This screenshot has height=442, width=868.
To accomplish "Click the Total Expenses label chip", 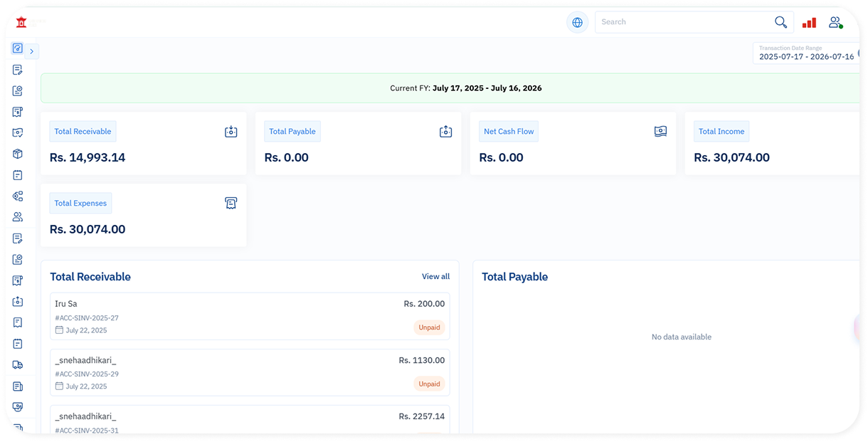I will click(x=80, y=204).
